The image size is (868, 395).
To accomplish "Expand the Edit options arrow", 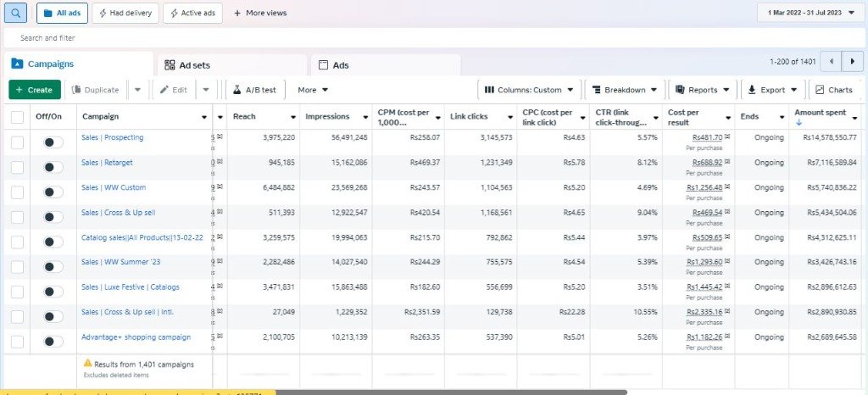I will coord(205,90).
